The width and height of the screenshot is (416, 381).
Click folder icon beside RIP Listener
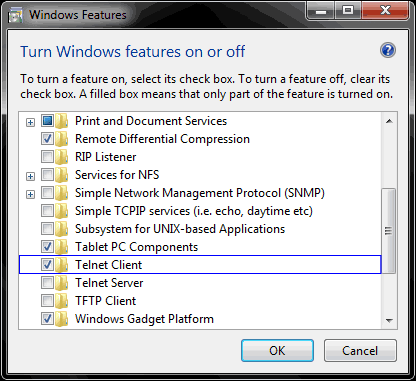(62, 157)
